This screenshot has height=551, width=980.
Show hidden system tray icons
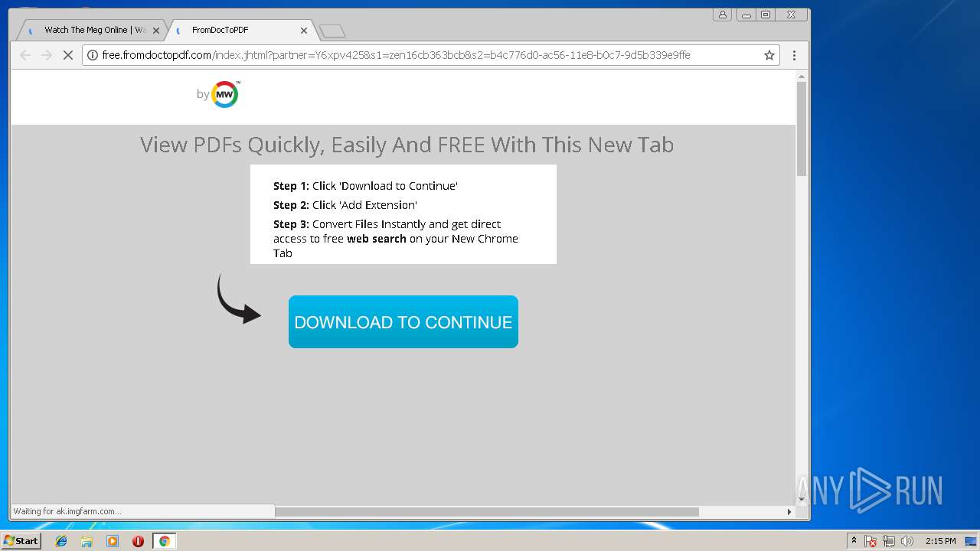(854, 541)
